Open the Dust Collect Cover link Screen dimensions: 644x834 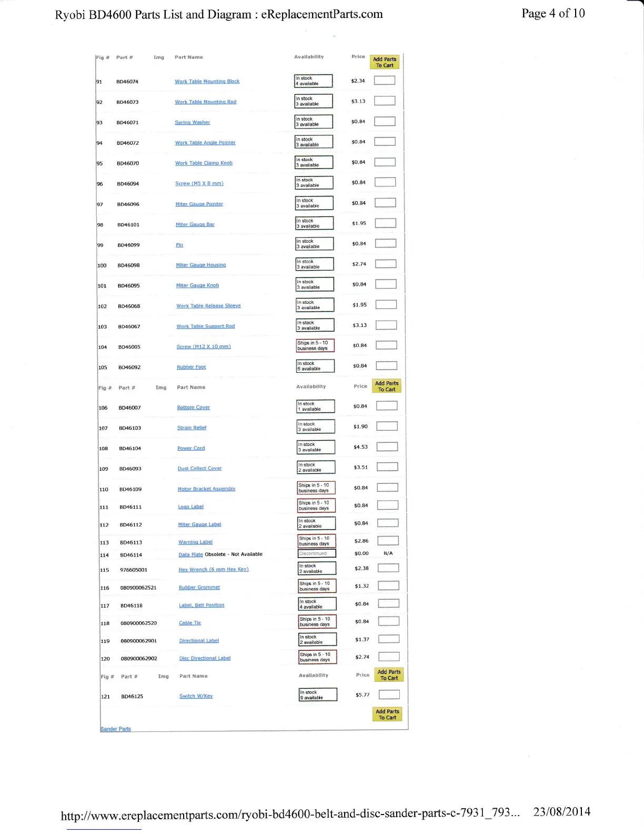point(199,469)
